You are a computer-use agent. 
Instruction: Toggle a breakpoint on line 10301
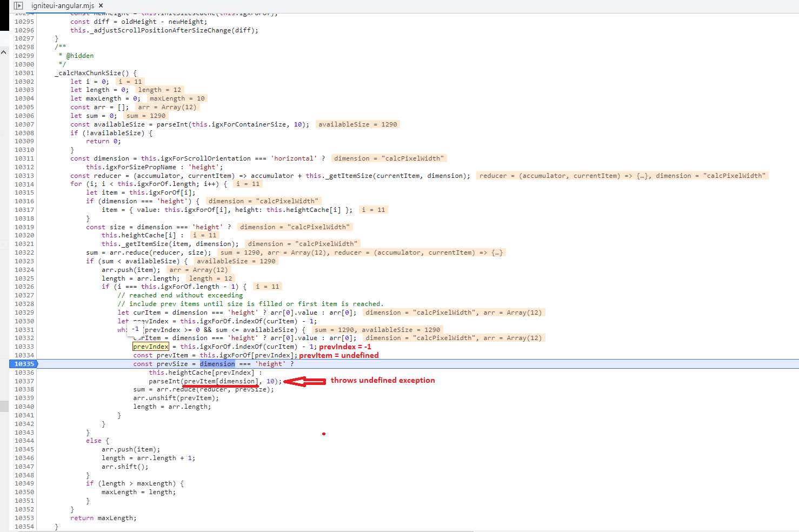pos(24,73)
